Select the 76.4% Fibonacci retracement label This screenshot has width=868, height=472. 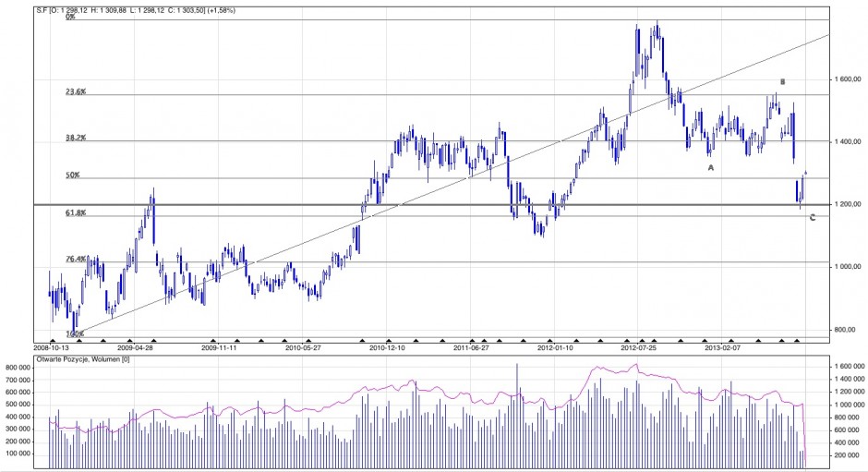click(76, 260)
